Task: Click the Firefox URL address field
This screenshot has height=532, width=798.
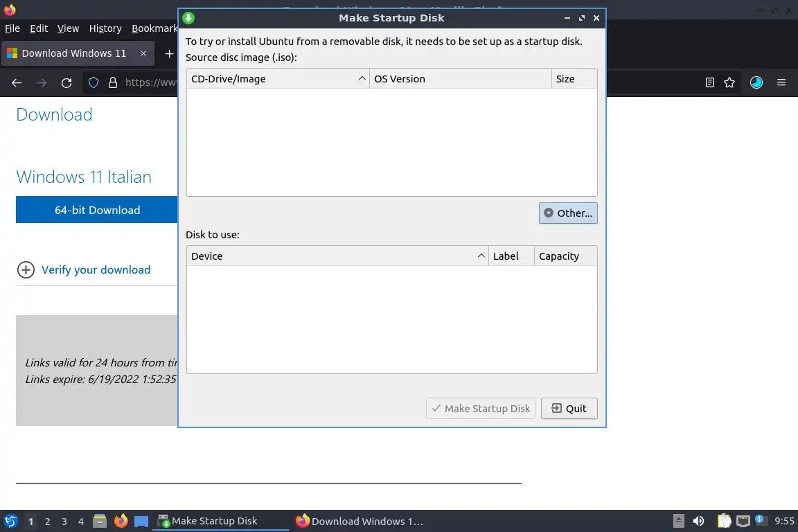Action: point(151,82)
